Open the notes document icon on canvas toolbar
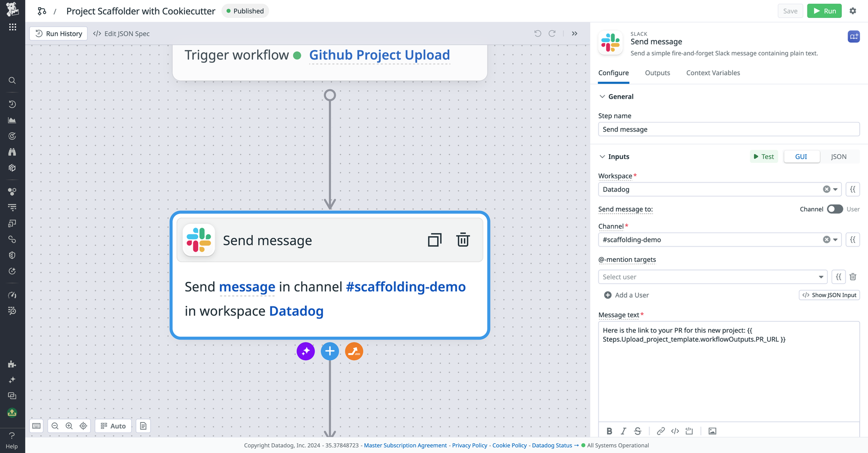The height and width of the screenshot is (453, 868). click(143, 426)
